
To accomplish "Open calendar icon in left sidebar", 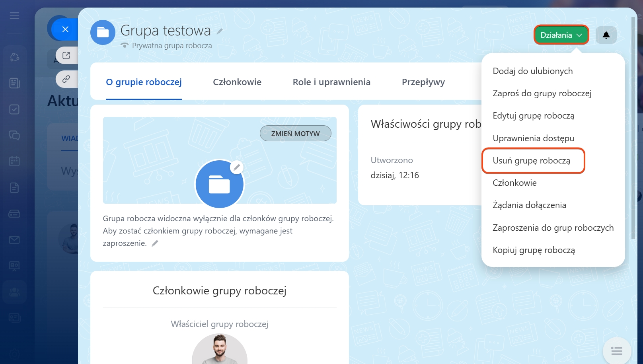I will pyautogui.click(x=15, y=161).
